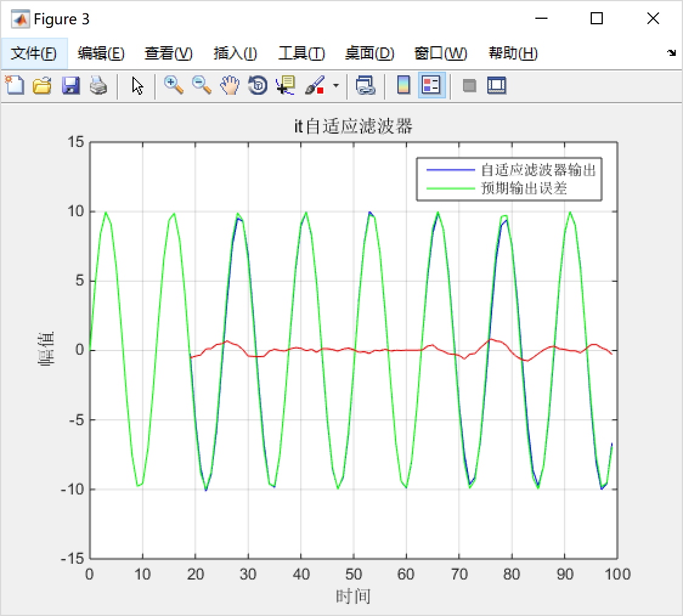This screenshot has height=616, width=683.
Task: Open the 窗口(W) menu
Action: pyautogui.click(x=441, y=53)
